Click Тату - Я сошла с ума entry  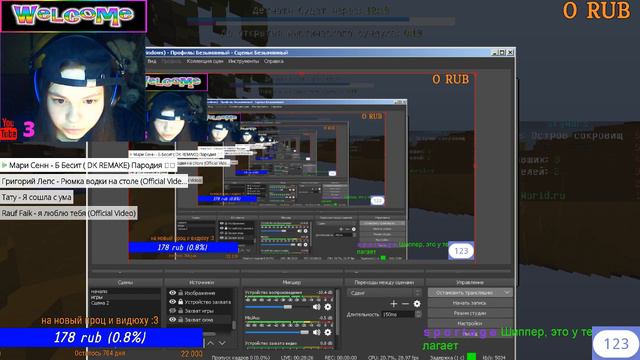[37, 197]
